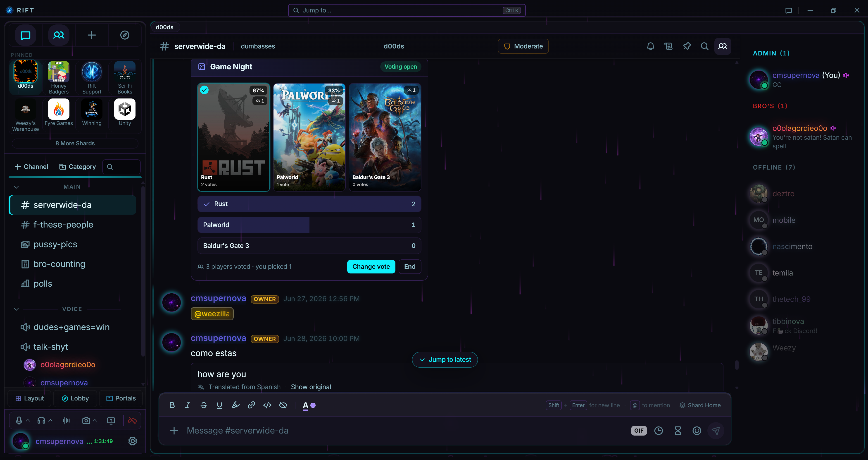Insert a hyperlink
The image size is (868, 460).
(251, 405)
